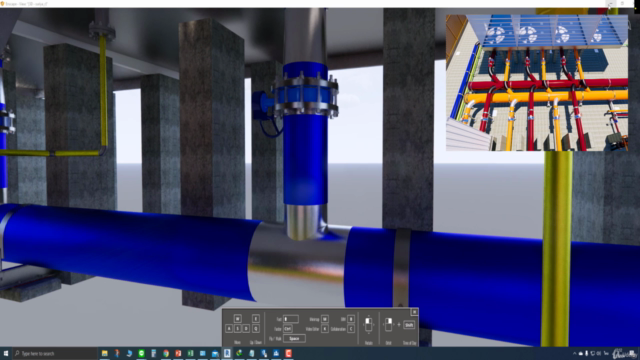Click the C Collaboration key hint
Image resolution: width=640 pixels, height=360 pixels.
[351, 329]
